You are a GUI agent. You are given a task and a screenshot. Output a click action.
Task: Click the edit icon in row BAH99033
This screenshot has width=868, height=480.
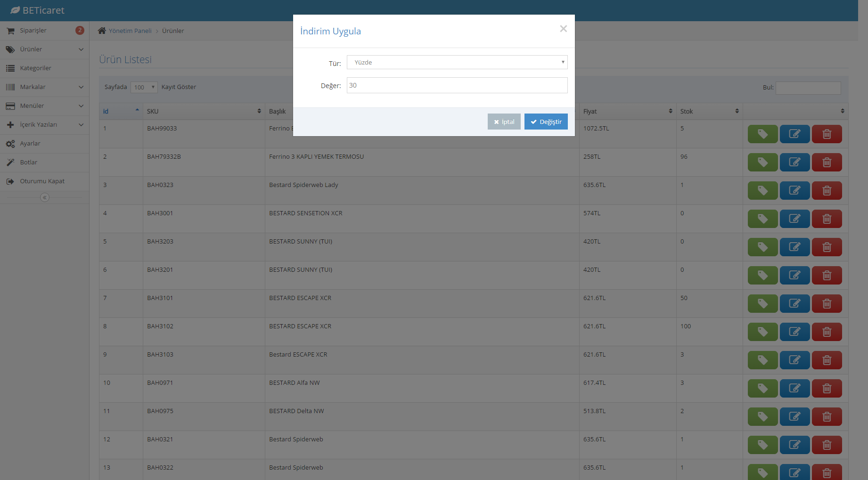coord(794,134)
